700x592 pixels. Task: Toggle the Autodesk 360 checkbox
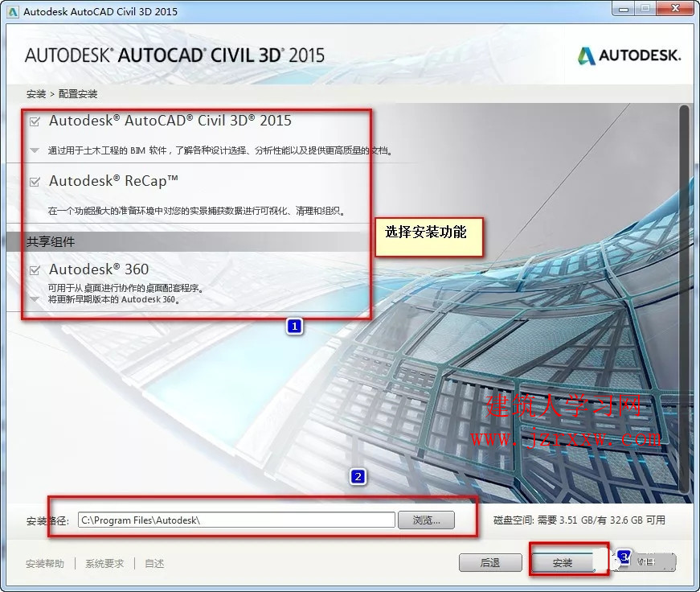pyautogui.click(x=35, y=270)
